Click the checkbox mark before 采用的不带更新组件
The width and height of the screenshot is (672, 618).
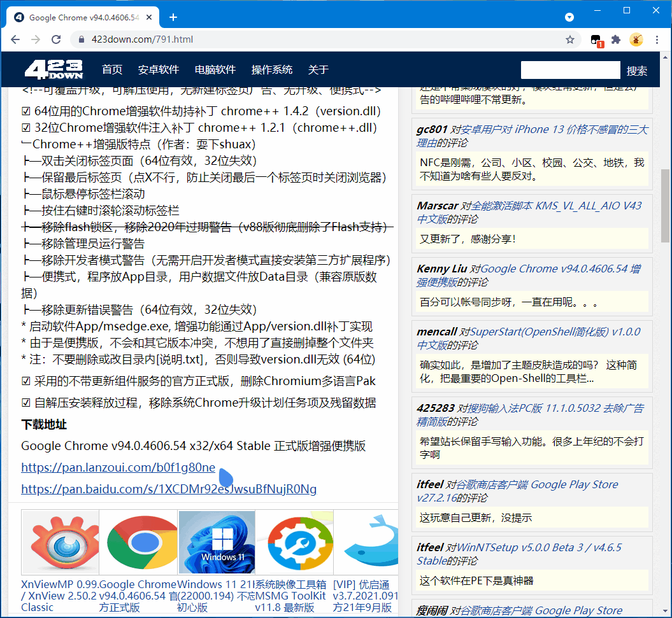pyautogui.click(x=25, y=381)
